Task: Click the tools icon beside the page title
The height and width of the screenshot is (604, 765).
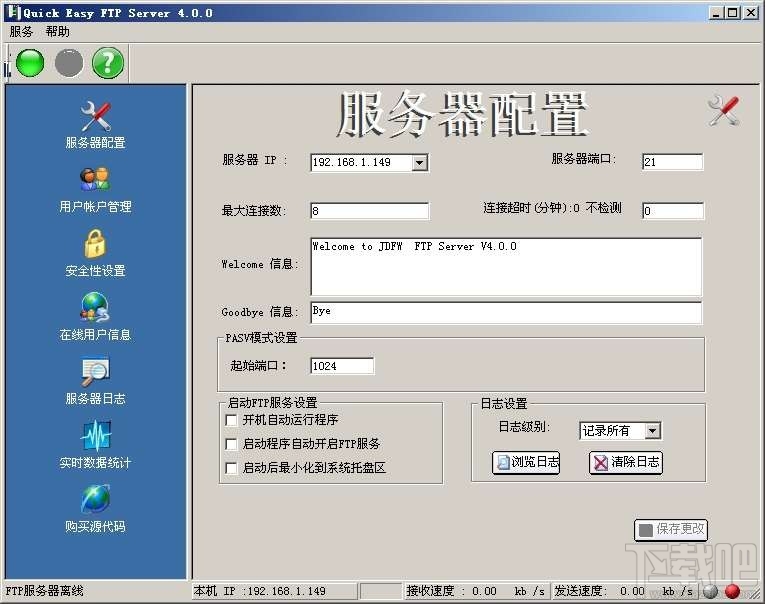Action: tap(724, 111)
